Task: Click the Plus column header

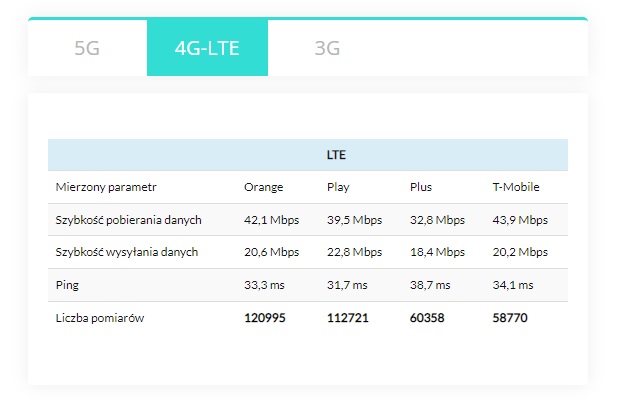Action: pos(421,187)
